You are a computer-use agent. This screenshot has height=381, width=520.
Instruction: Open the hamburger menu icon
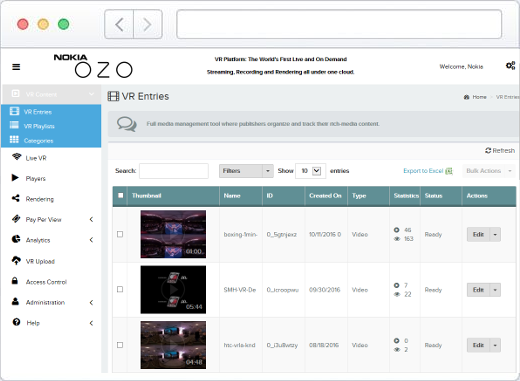pyautogui.click(x=16, y=67)
